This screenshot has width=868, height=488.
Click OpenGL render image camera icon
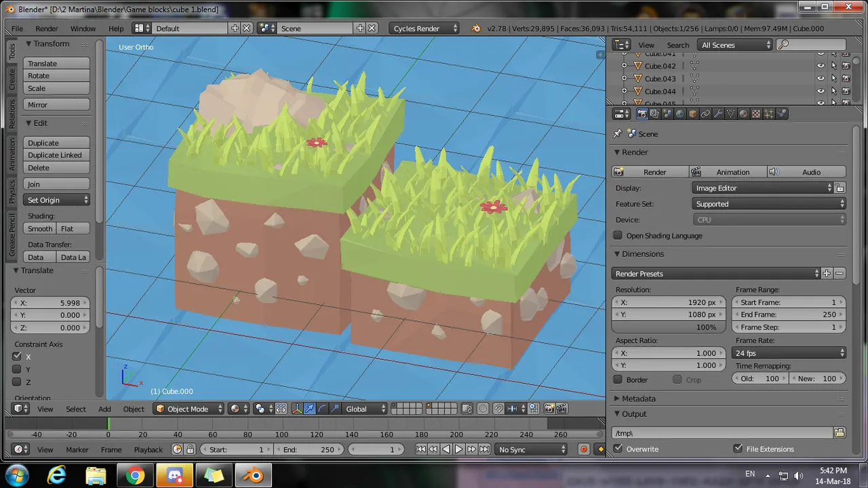pyautogui.click(x=549, y=409)
